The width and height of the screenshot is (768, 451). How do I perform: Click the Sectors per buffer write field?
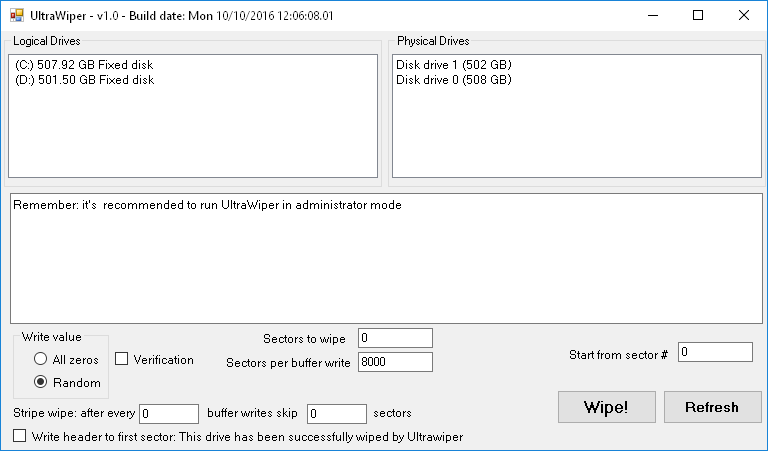(x=395, y=362)
